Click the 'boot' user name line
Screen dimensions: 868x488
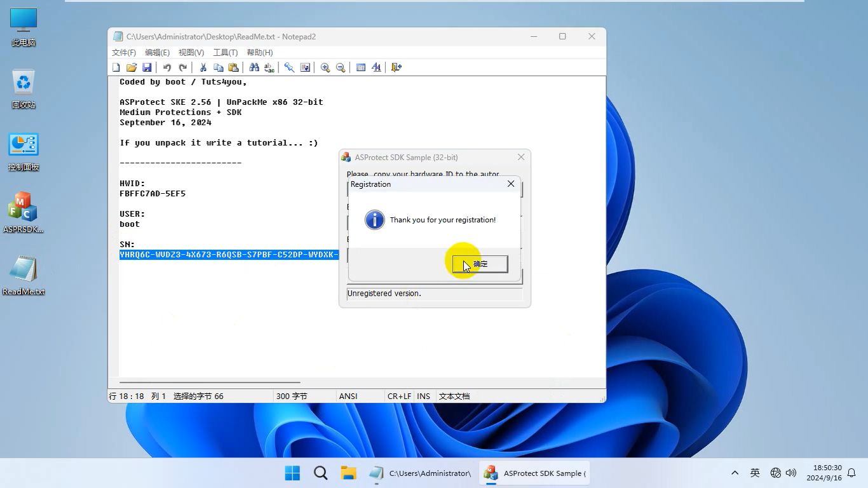coord(130,224)
